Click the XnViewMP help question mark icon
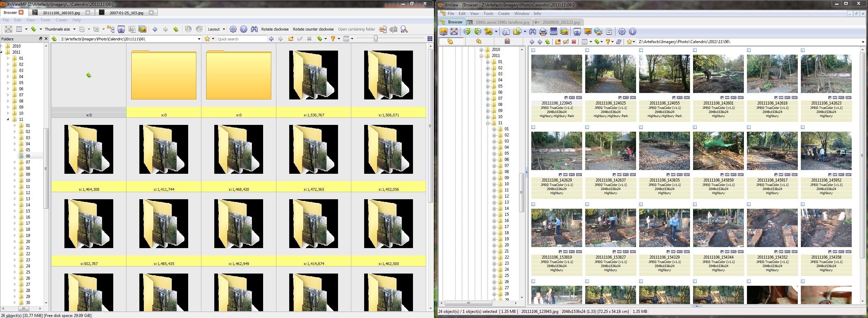868x318 pixels. click(243, 29)
